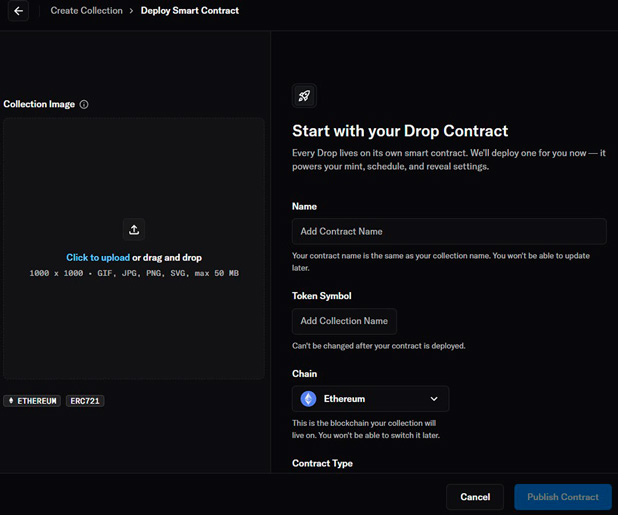Click 'Start with your Drop Contract' heading

point(400,131)
